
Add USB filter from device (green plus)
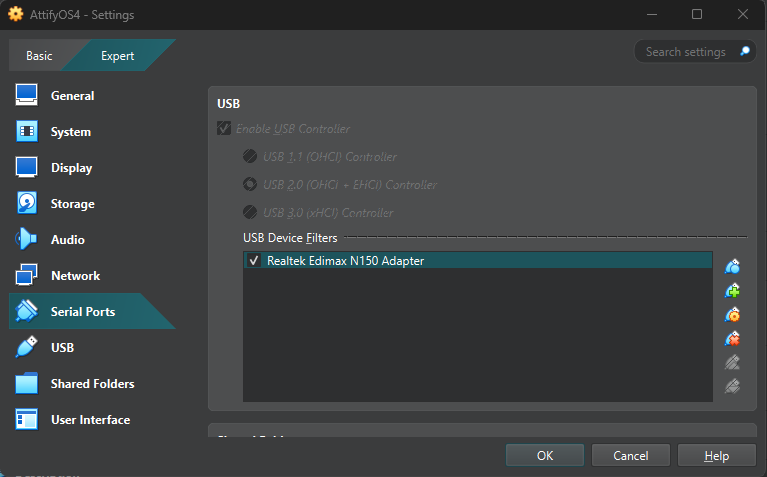733,291
